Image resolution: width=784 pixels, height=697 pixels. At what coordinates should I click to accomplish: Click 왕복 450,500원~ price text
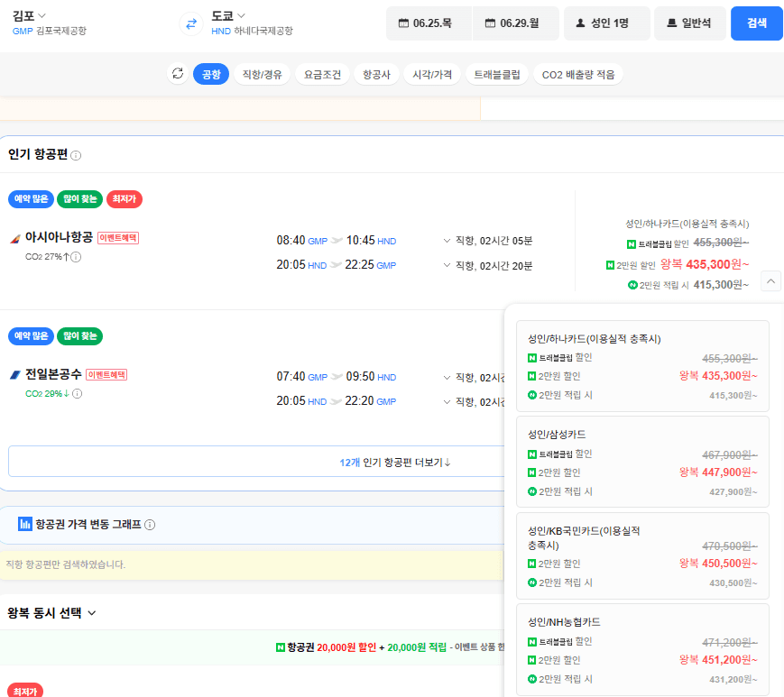click(x=718, y=563)
